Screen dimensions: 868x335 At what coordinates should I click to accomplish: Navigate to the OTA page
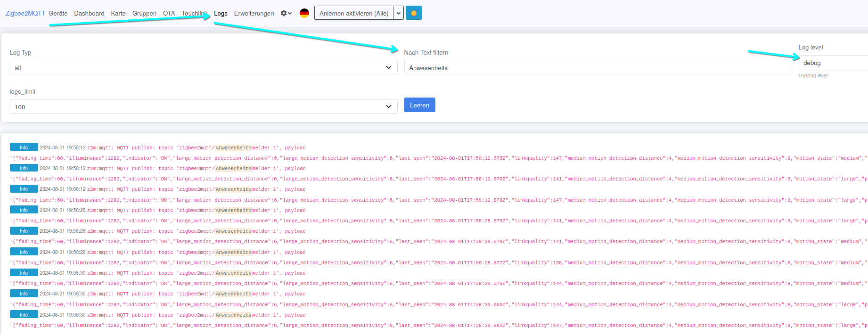[169, 13]
